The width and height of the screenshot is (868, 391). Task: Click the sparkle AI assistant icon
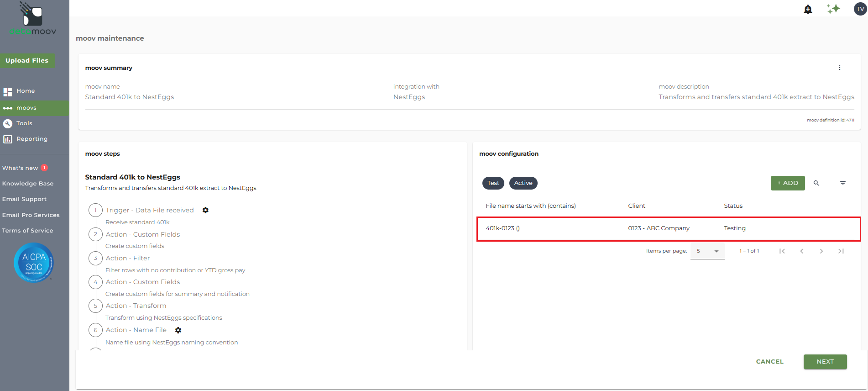pyautogui.click(x=833, y=9)
